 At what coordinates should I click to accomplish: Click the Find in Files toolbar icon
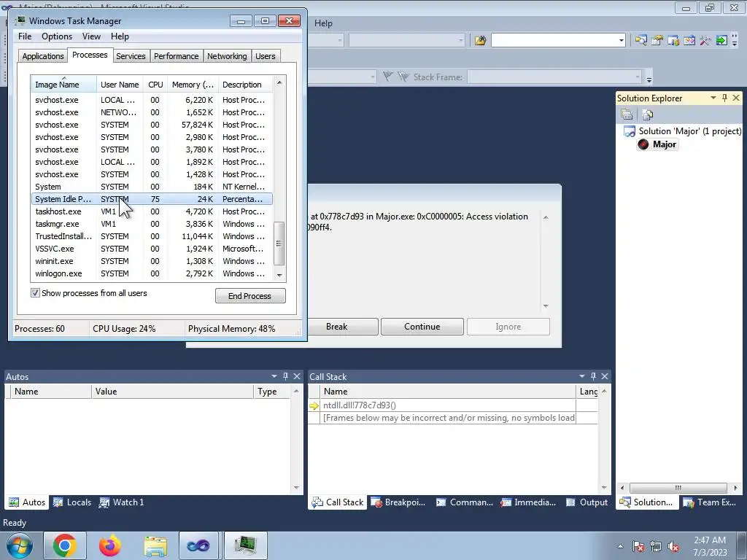click(480, 41)
